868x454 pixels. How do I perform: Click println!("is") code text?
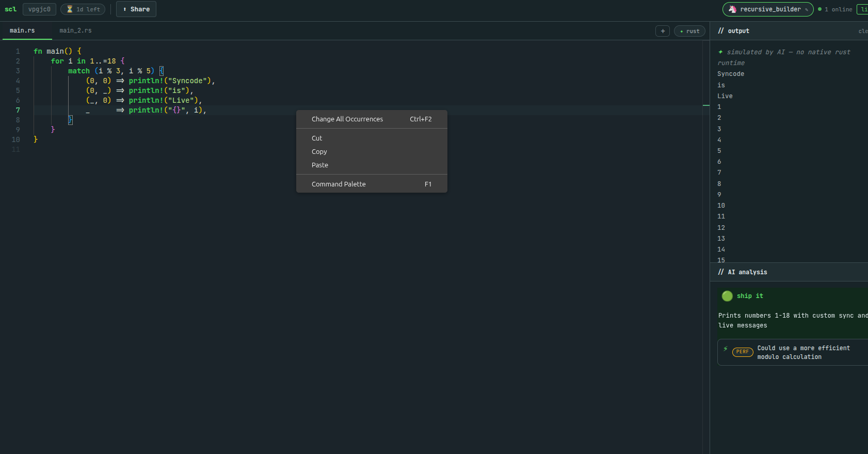(159, 90)
